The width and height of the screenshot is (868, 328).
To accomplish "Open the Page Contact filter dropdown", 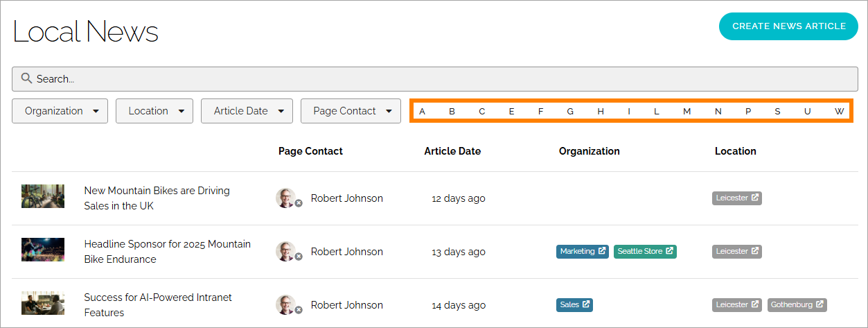I will 351,111.
